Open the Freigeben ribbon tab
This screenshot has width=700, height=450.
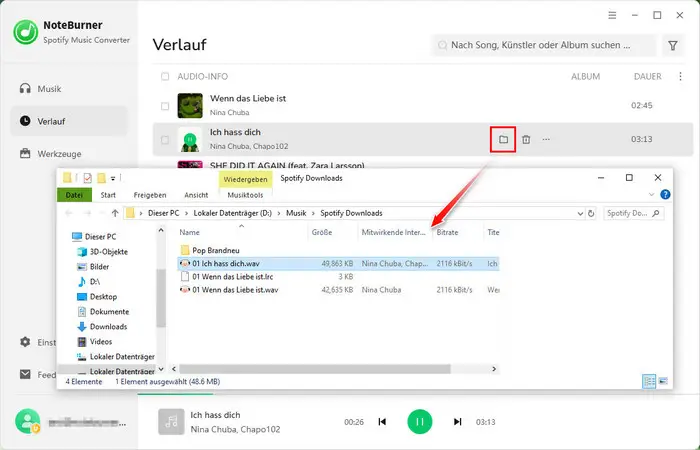coord(150,195)
